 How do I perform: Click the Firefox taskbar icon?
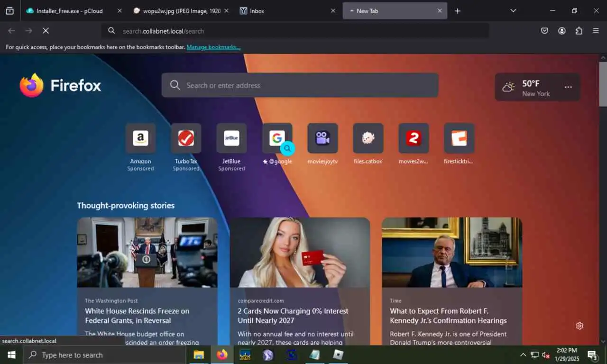coord(222,355)
